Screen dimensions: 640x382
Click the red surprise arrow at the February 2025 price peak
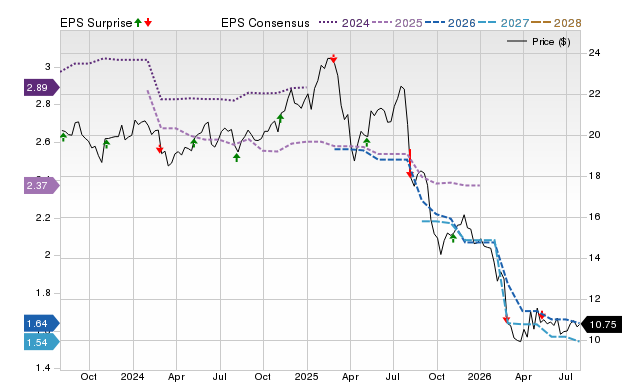coord(333,59)
